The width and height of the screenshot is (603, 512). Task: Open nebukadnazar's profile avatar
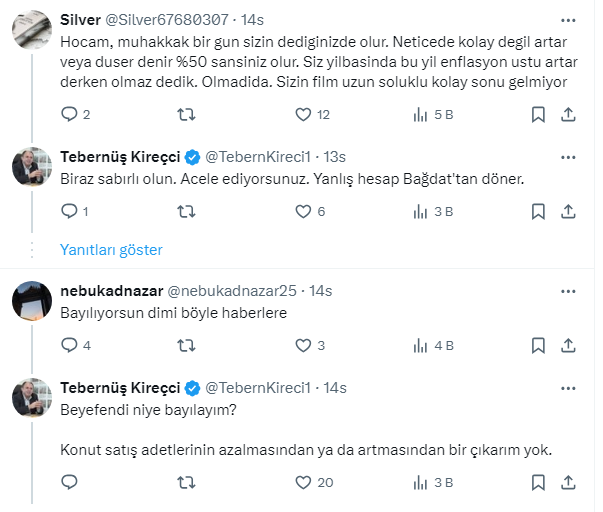point(32,301)
